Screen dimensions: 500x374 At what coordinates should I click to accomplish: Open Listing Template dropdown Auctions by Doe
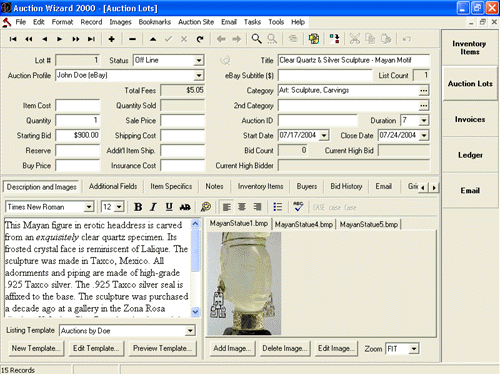pyautogui.click(x=190, y=331)
